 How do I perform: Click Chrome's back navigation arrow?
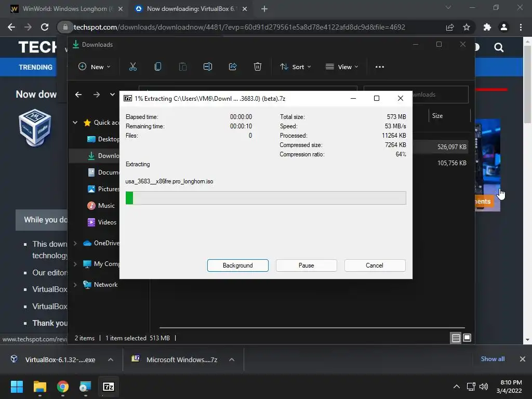coord(11,27)
